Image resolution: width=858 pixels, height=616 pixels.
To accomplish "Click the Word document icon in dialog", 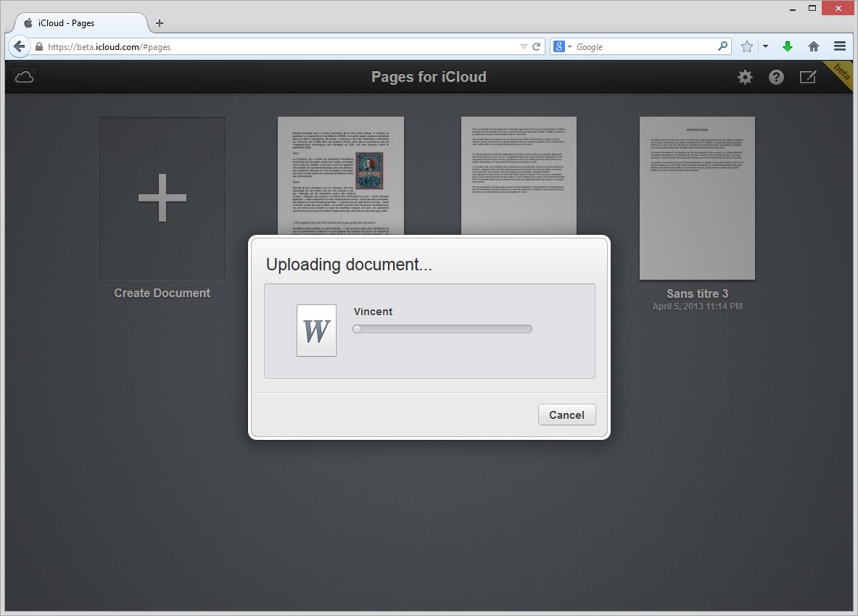I will (316, 330).
